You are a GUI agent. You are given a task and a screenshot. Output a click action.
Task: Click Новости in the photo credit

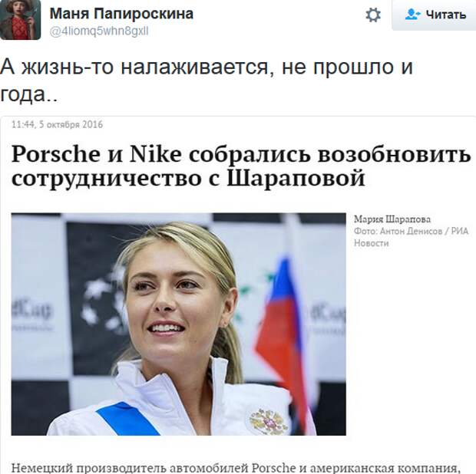click(372, 243)
